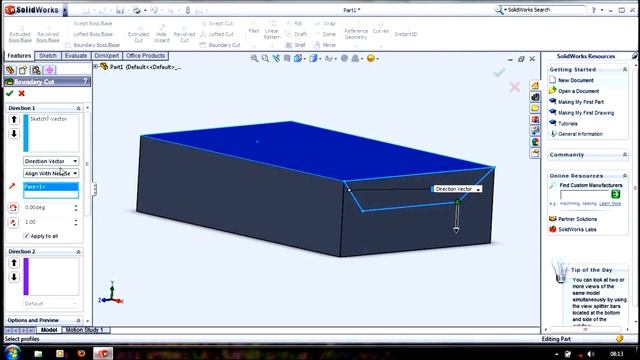Image resolution: width=640 pixels, height=360 pixels.
Task: Click the Boundary Cut ribbon command
Action: click(220, 45)
